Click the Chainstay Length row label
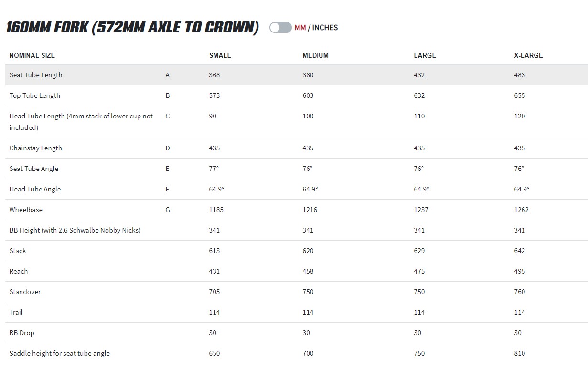This screenshot has height=371, width=588. (36, 148)
